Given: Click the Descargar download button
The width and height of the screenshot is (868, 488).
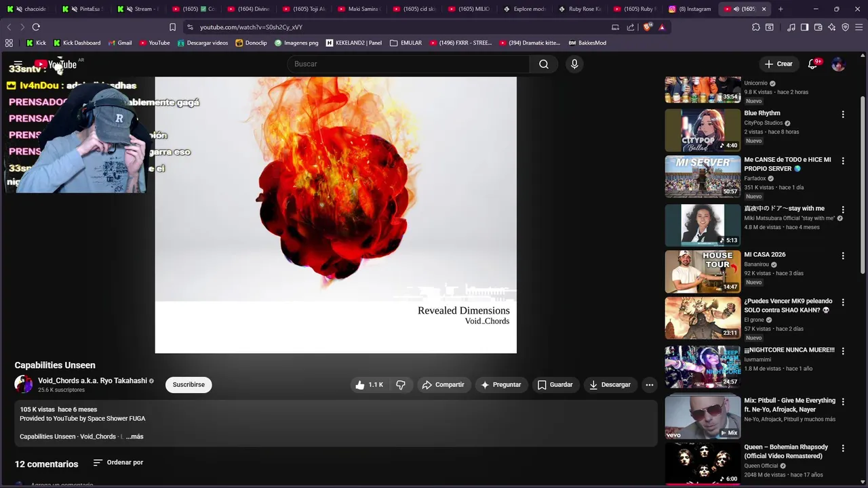Looking at the screenshot, I should pos(610,384).
